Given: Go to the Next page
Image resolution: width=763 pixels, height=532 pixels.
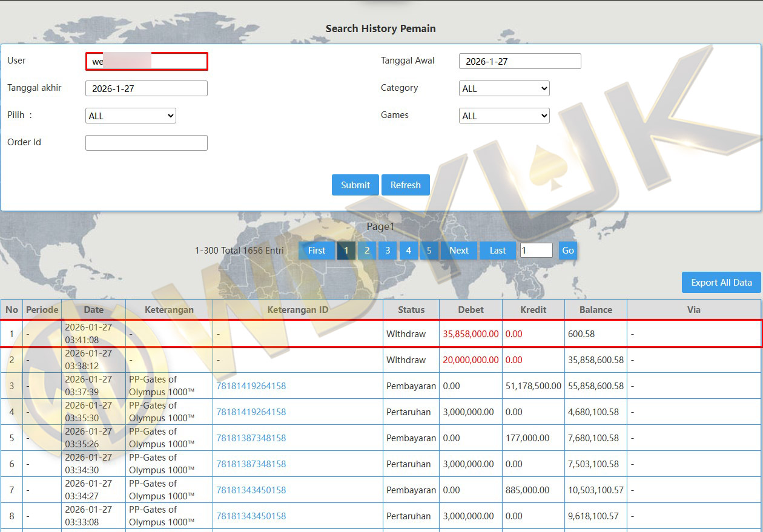Looking at the screenshot, I should [458, 251].
